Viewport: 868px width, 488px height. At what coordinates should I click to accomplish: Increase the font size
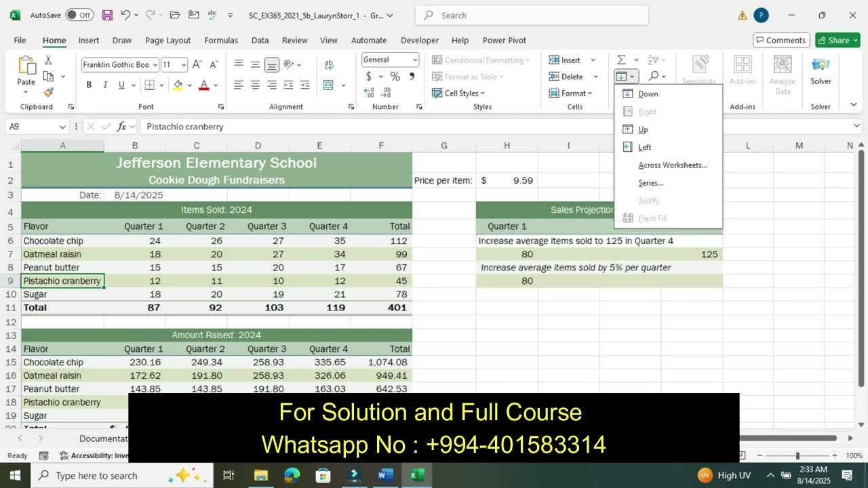pyautogui.click(x=197, y=64)
